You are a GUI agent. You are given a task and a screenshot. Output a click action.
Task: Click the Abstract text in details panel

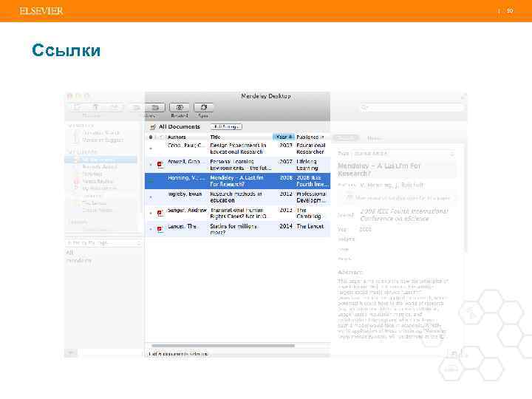click(x=393, y=309)
